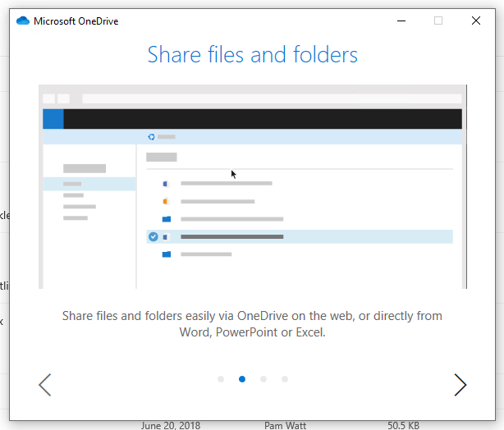Select the first page indicator dot
This screenshot has width=504, height=430.
click(x=221, y=379)
